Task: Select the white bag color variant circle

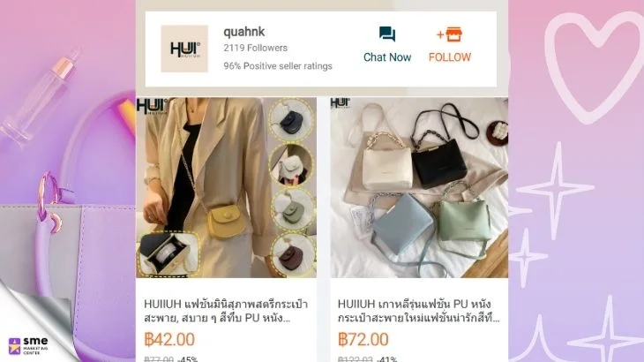Action: coord(291,165)
